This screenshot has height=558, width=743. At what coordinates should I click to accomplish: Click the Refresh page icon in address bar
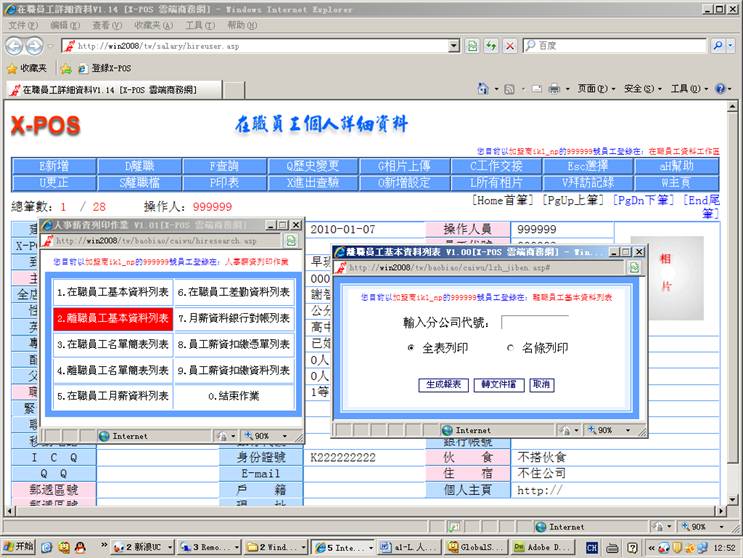(491, 46)
